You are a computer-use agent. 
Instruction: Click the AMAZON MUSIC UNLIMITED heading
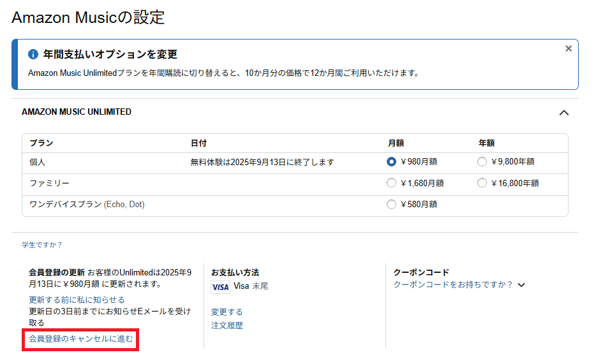(x=77, y=112)
